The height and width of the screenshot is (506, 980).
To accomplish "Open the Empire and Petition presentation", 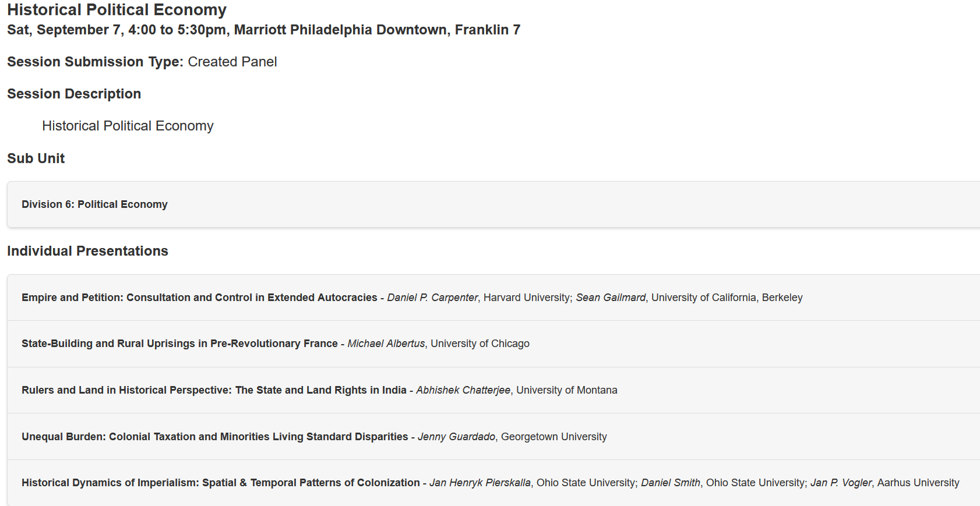I will [x=199, y=298].
